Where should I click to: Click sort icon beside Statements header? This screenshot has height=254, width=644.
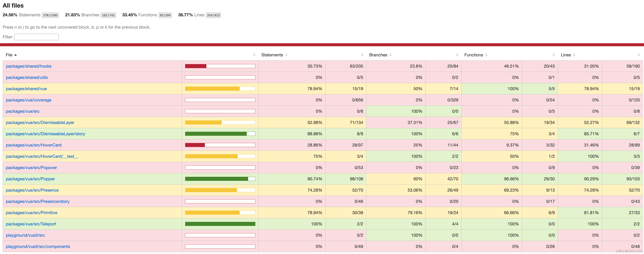pyautogui.click(x=286, y=55)
